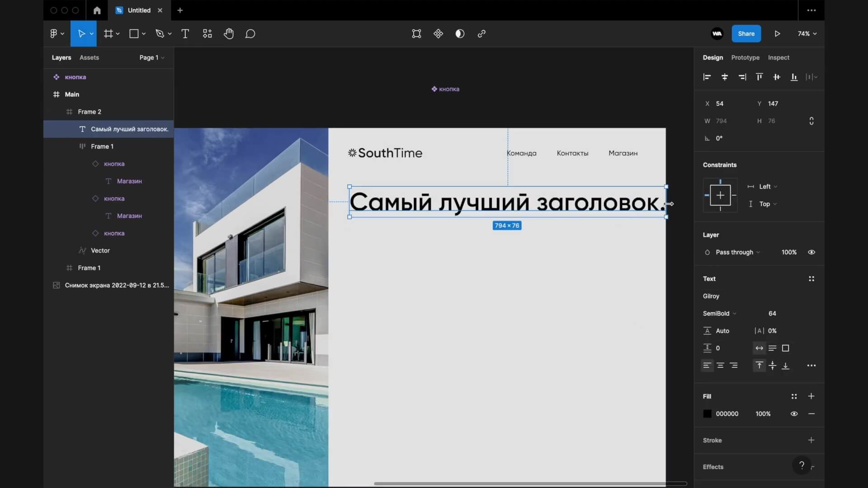The height and width of the screenshot is (488, 868).
Task: Show or hide the Vector layer
Action: 165,250
